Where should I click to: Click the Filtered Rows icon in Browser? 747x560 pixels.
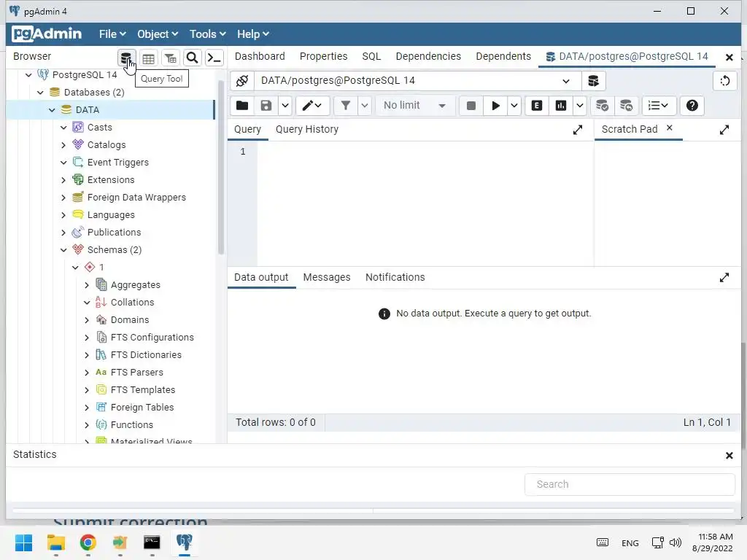point(171,58)
